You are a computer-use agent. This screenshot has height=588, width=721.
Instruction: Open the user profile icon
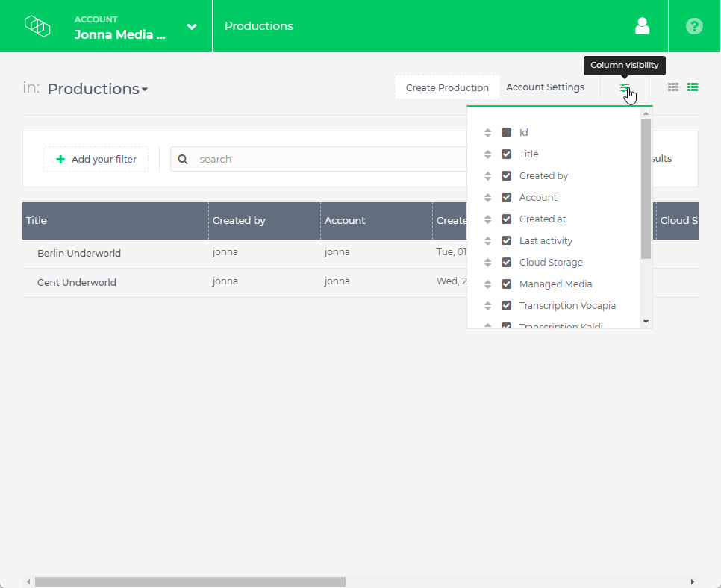tap(642, 26)
